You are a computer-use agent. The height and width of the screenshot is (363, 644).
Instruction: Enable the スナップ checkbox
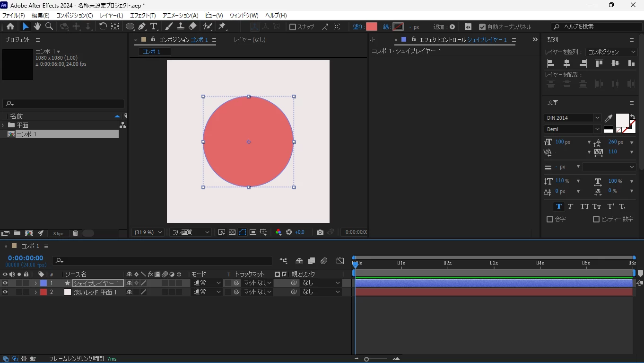[293, 27]
